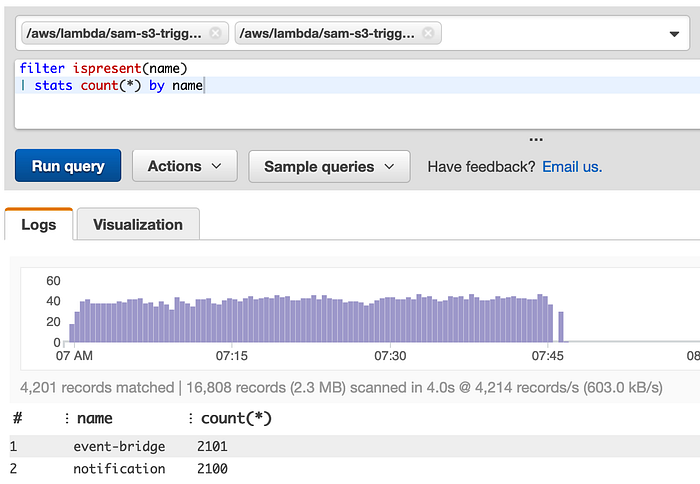
Task: Click the three-dot editor resize handle
Action: [x=536, y=140]
